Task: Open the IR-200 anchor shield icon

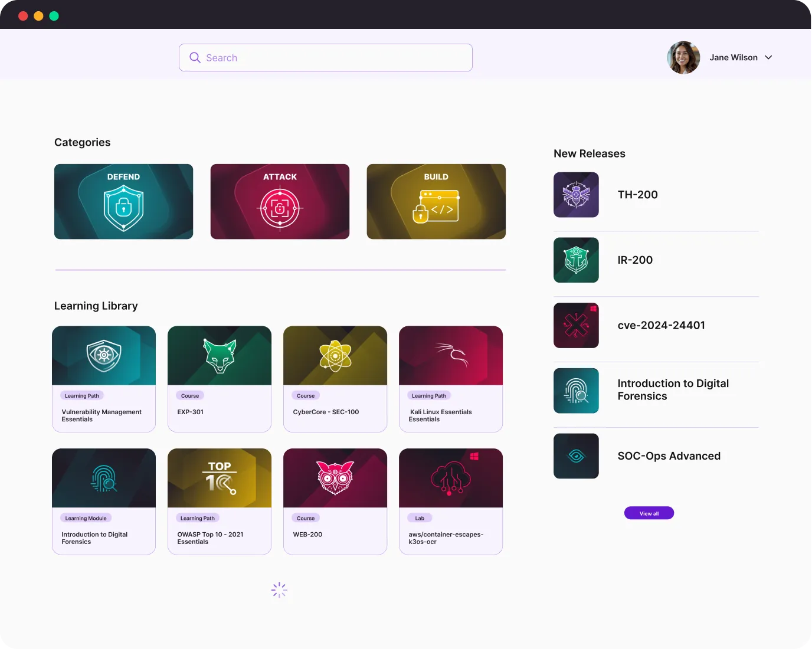Action: coord(576,260)
